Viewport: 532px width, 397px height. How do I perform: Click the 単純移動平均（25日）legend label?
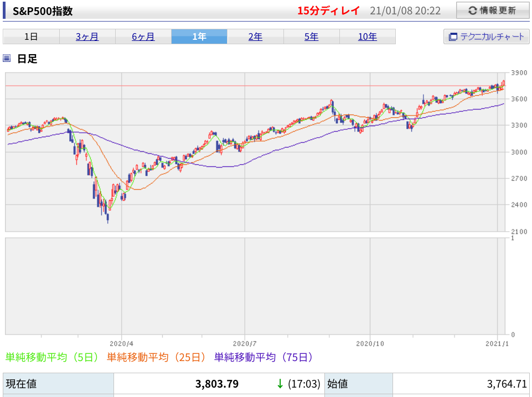click(157, 357)
